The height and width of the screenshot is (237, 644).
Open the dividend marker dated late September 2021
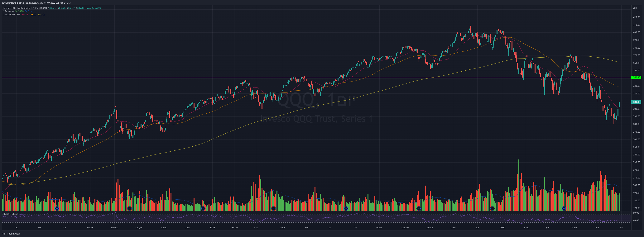(x=419, y=208)
